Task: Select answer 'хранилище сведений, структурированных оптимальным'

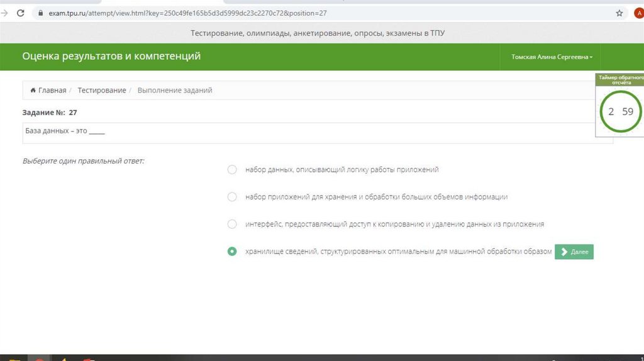Action: (232, 252)
